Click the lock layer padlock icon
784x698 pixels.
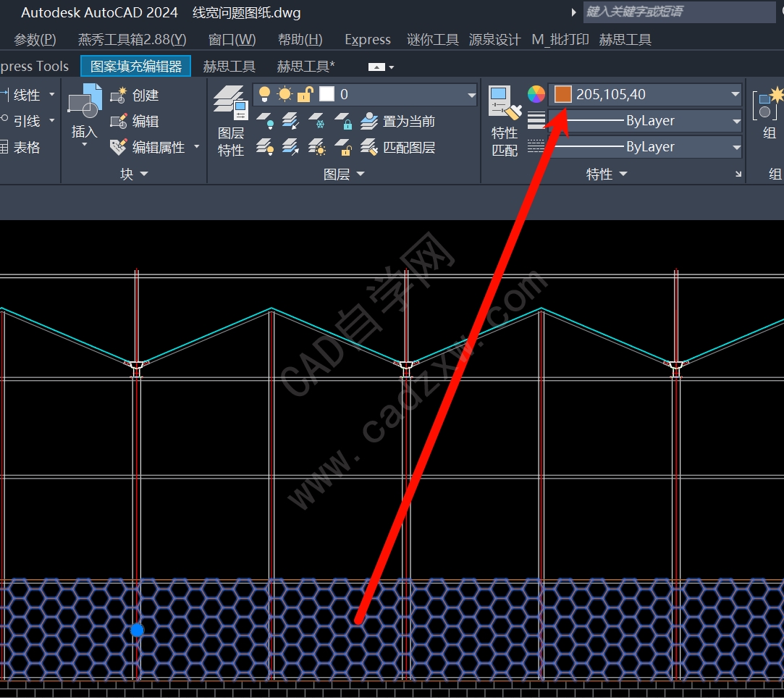pos(343,121)
